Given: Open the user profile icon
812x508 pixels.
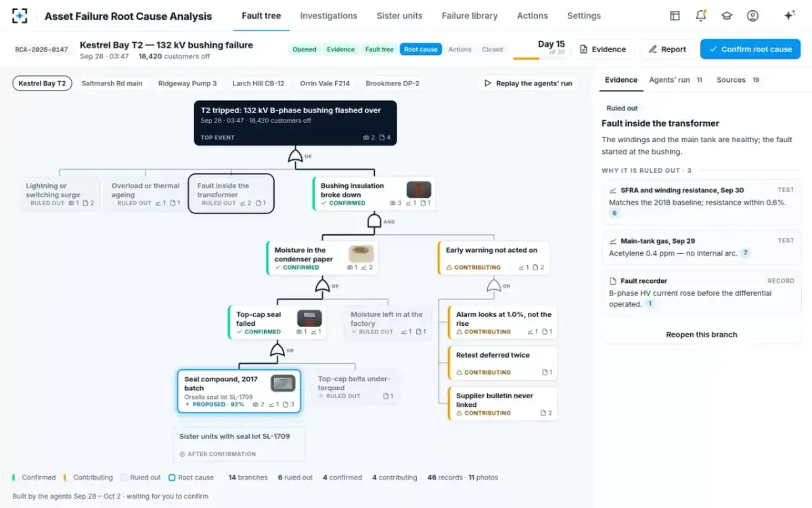Looking at the screenshot, I should coord(752,16).
